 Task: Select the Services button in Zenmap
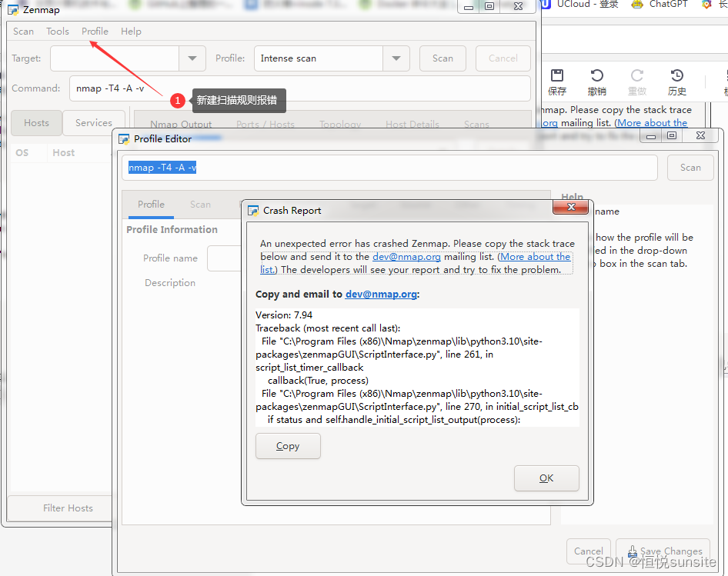94,123
